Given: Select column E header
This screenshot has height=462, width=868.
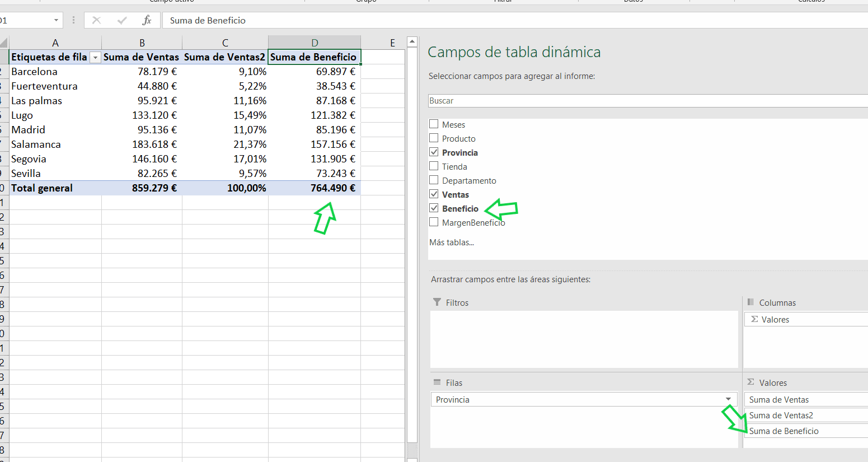Looking at the screenshot, I should pos(383,43).
